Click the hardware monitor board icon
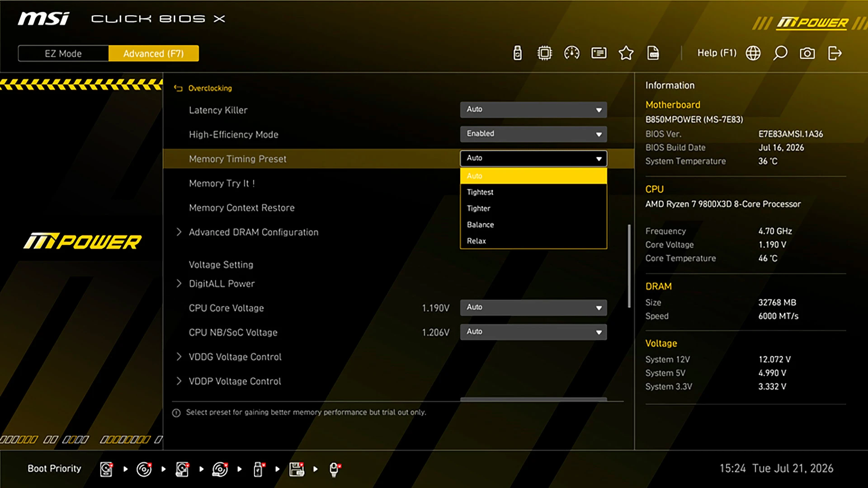 (599, 53)
